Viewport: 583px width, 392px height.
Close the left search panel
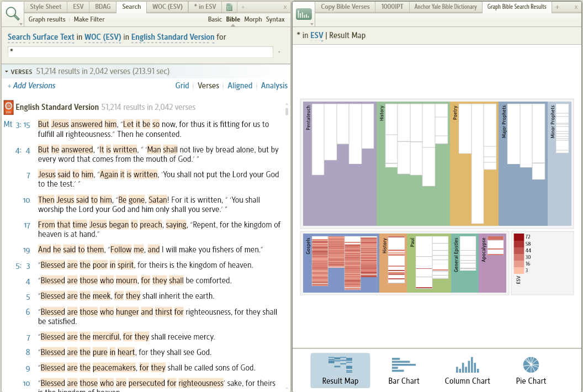click(285, 7)
